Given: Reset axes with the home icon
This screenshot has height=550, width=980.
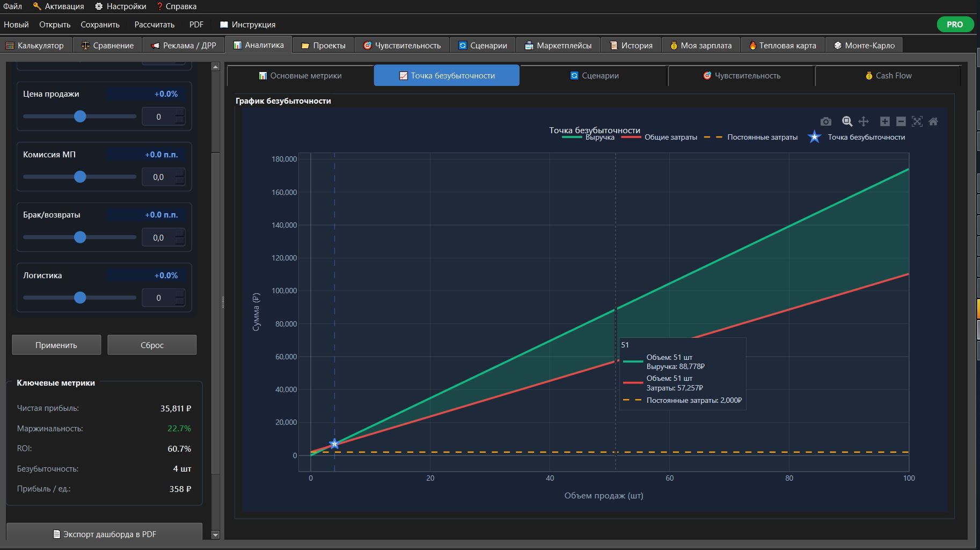Looking at the screenshot, I should (x=933, y=121).
